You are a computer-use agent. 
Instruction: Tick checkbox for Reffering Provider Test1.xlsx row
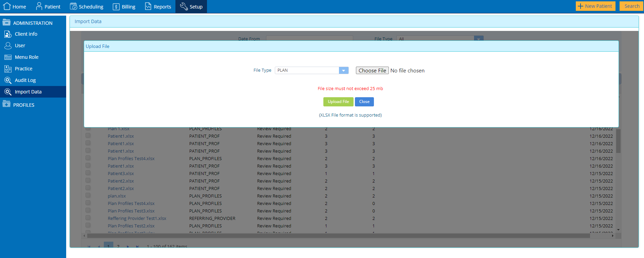[x=88, y=218]
